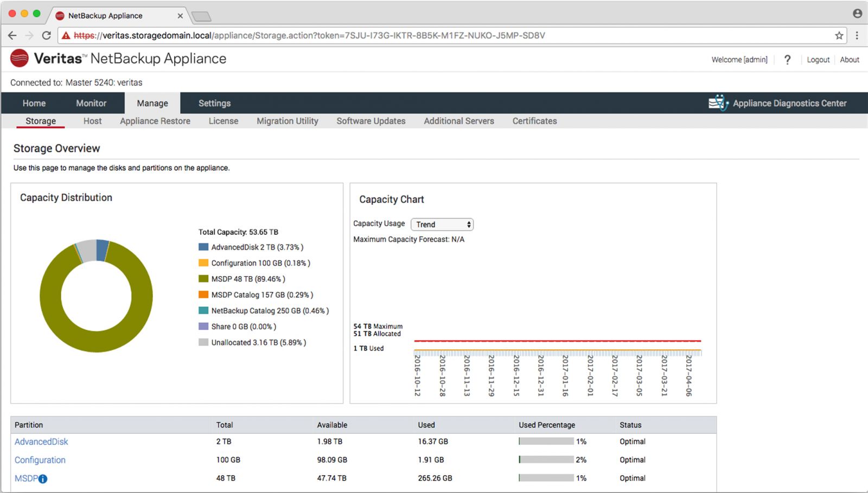Click the Partition column header
868x493 pixels.
(29, 425)
